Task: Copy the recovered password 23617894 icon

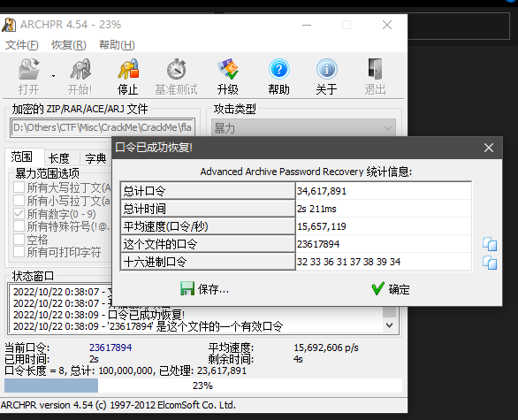Action: (490, 244)
